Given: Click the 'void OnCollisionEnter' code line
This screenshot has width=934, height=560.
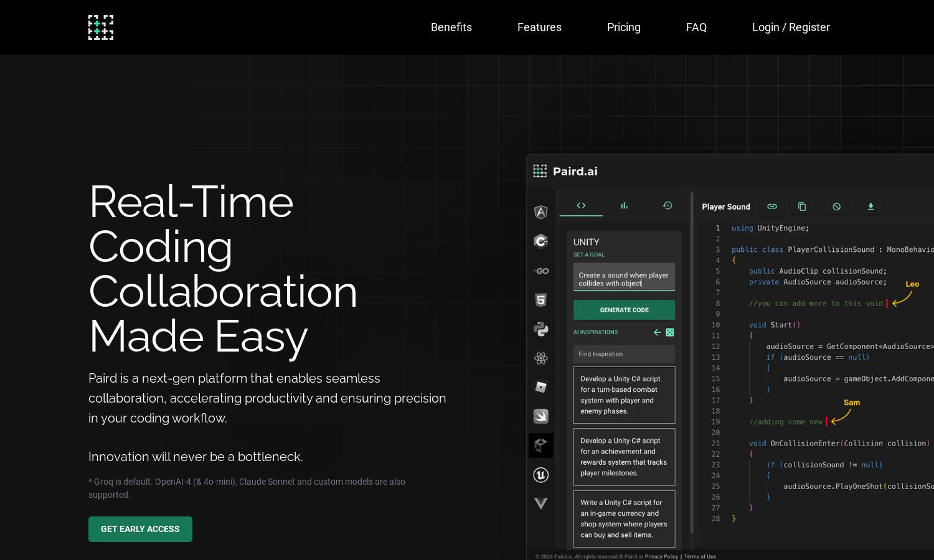Looking at the screenshot, I should click(839, 444).
